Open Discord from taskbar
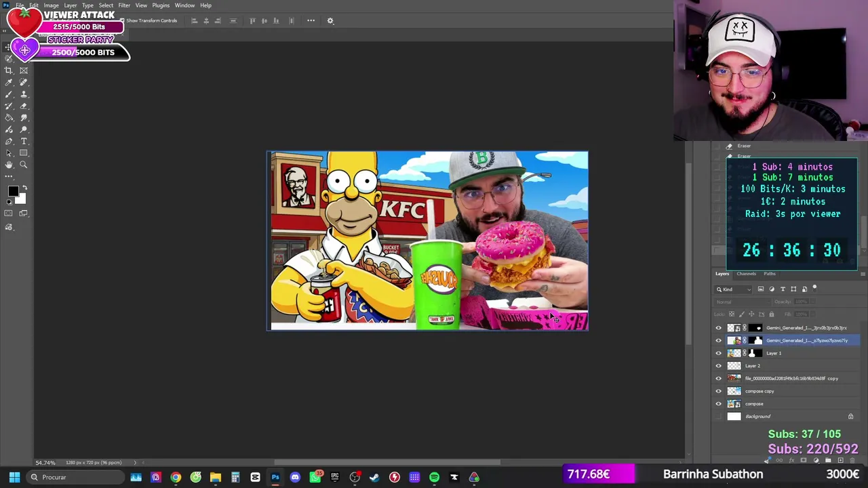The width and height of the screenshot is (868, 488). pos(295,477)
